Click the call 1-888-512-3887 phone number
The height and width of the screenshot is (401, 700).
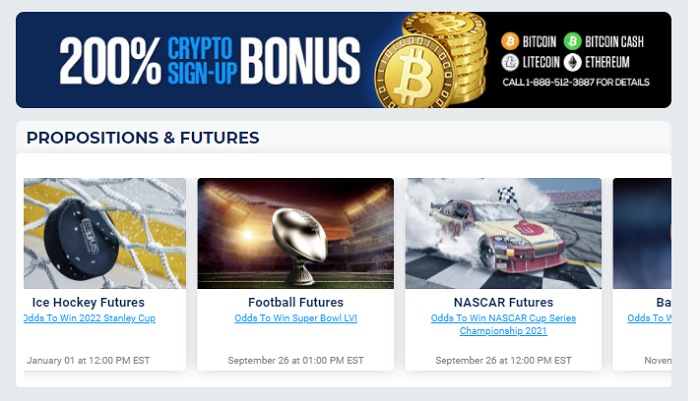575,82
